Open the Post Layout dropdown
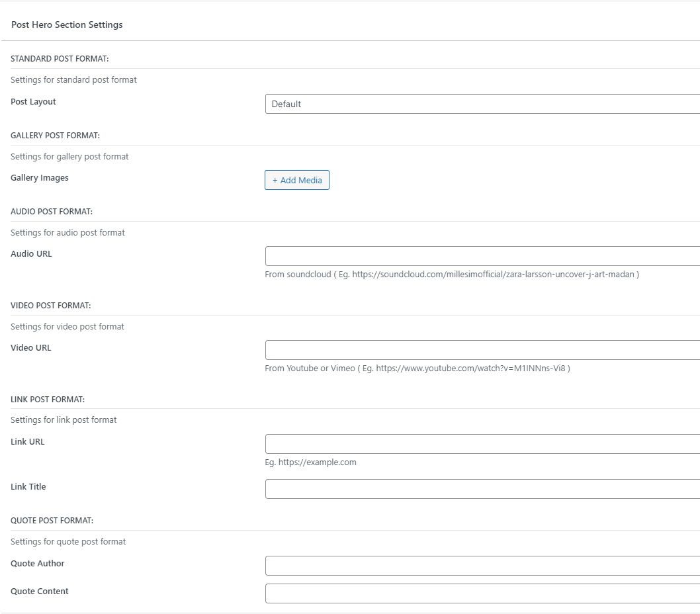The height and width of the screenshot is (614, 700). 482,104
